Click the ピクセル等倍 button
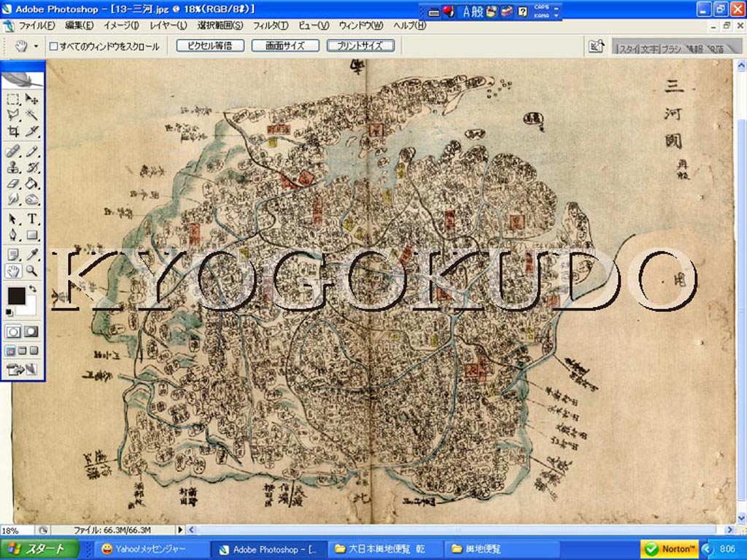This screenshot has width=747, height=560. 209,46
